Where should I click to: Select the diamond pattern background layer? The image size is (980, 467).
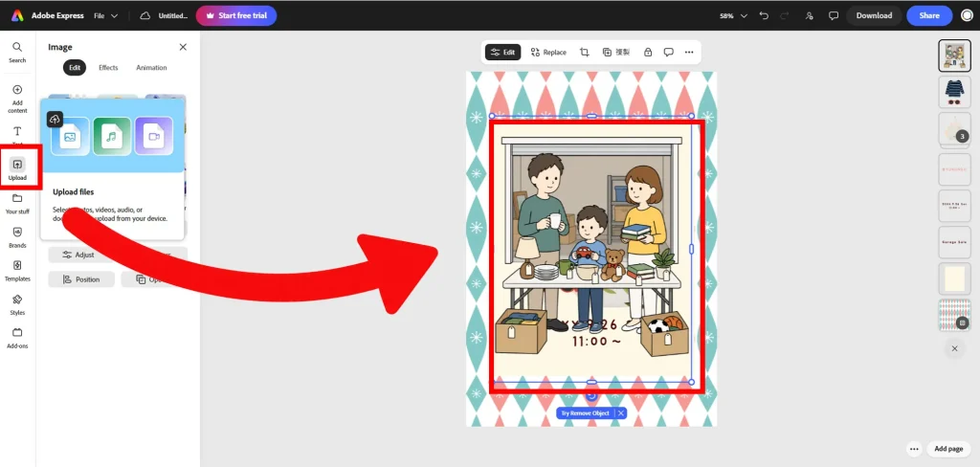(x=954, y=315)
